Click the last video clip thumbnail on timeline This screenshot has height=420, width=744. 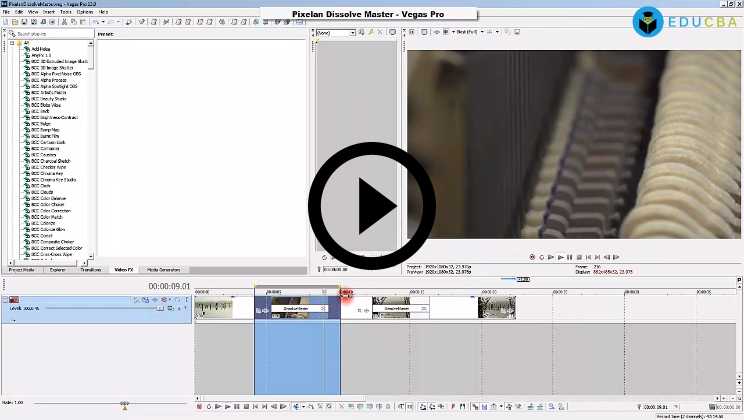(497, 308)
